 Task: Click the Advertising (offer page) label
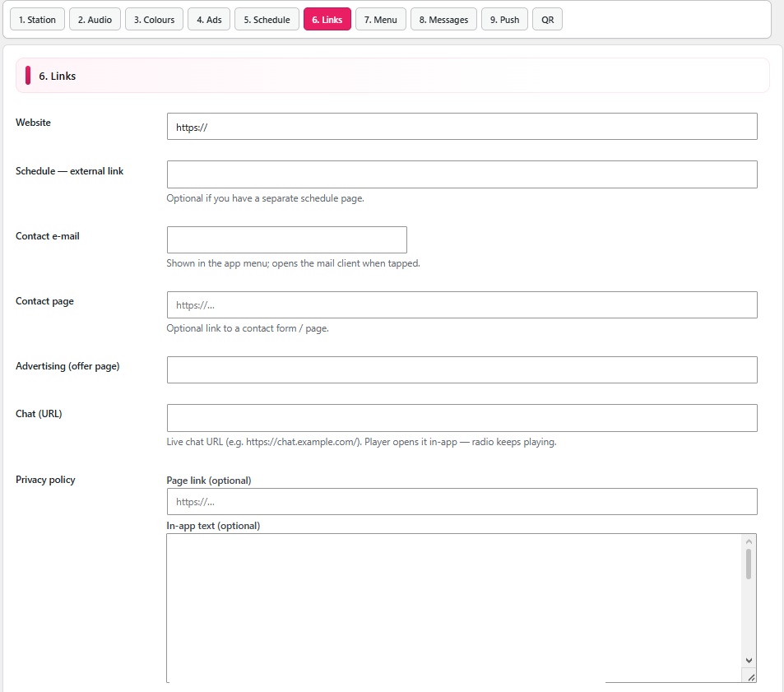pyautogui.click(x=67, y=366)
